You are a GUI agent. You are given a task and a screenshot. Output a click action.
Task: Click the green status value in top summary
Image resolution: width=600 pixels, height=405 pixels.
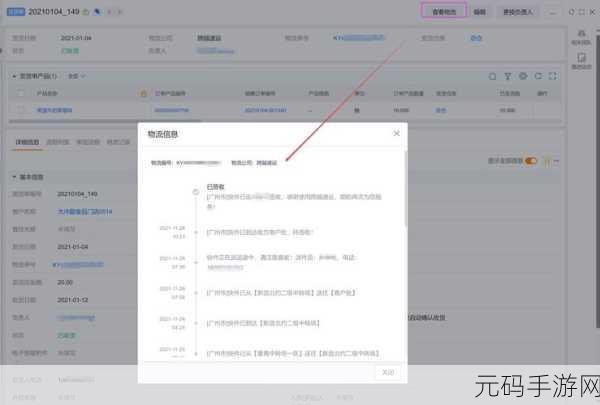click(x=70, y=51)
